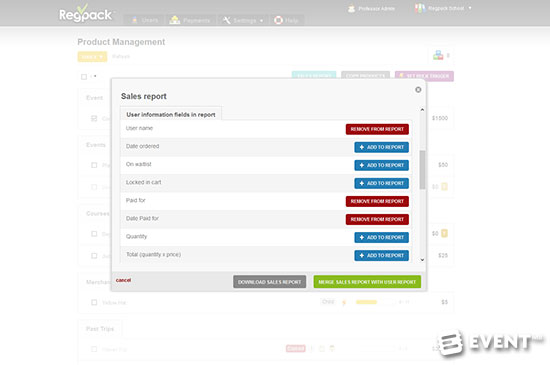Add Total (quantity x price) to report
This screenshot has width=550, height=365.
click(x=381, y=256)
